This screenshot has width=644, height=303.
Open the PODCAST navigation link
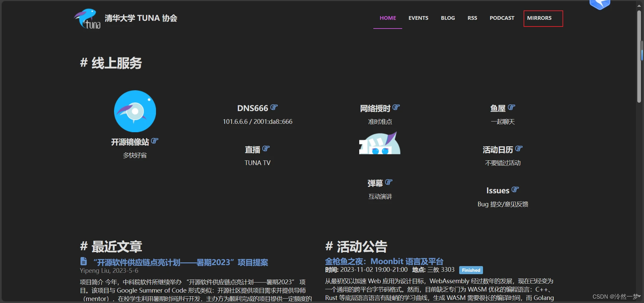502,18
